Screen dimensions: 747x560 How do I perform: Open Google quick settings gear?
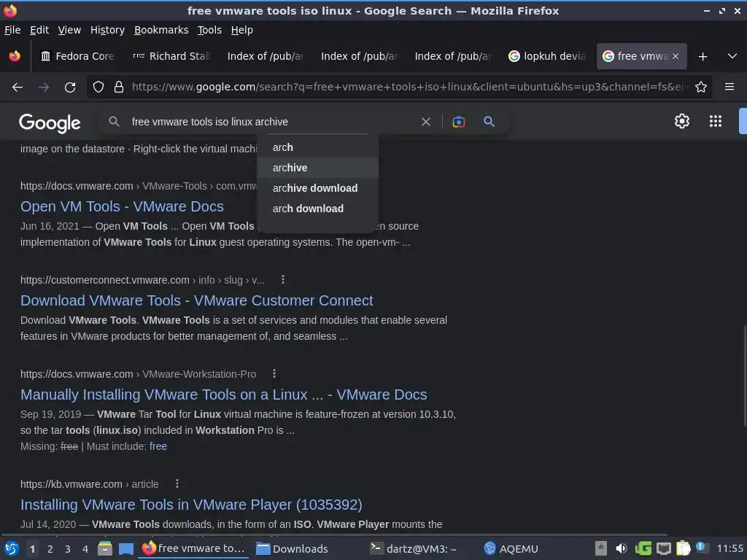(x=682, y=121)
